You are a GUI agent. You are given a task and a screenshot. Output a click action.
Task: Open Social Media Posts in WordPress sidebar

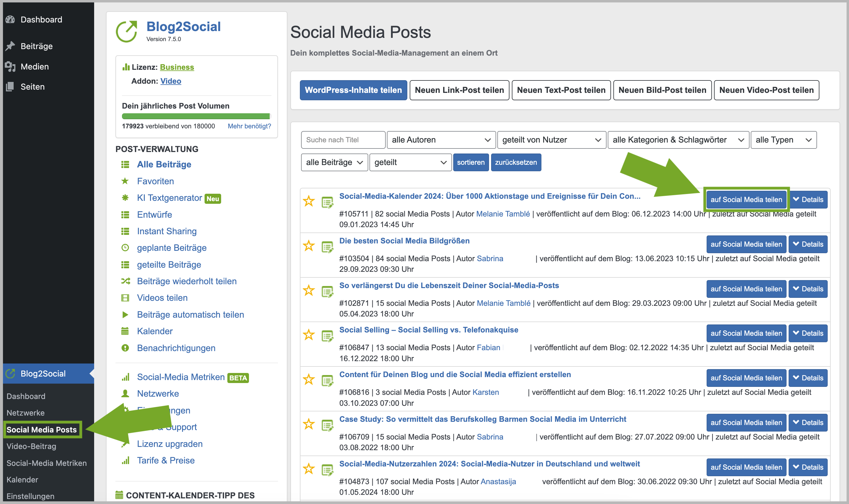[42, 430]
